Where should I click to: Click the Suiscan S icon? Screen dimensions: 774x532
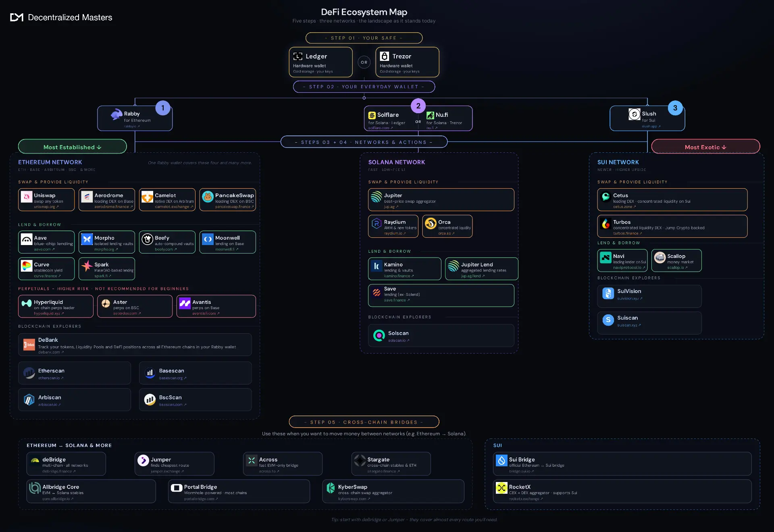[x=608, y=320]
